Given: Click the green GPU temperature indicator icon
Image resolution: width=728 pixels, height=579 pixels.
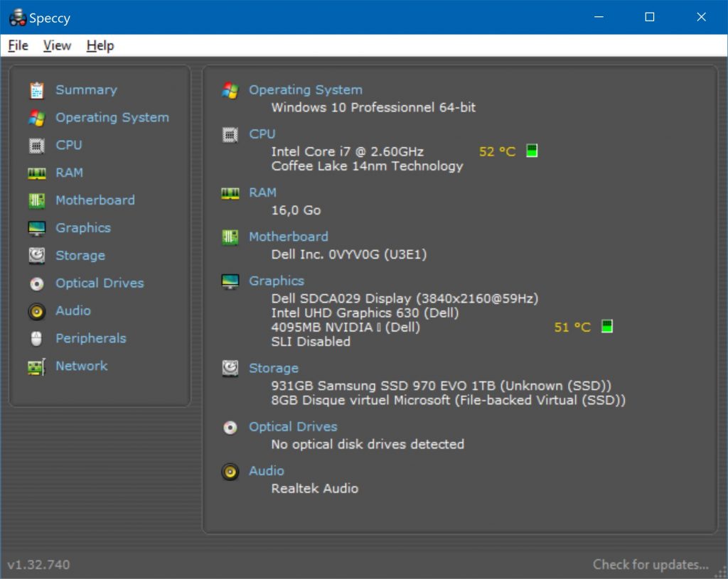Looking at the screenshot, I should 607,326.
